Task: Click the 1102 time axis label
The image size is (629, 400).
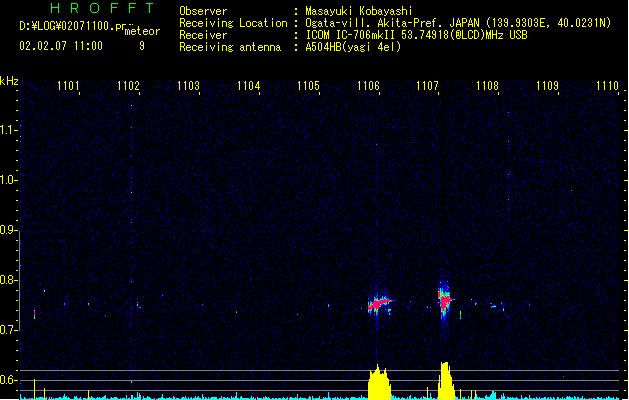Action: click(x=128, y=85)
